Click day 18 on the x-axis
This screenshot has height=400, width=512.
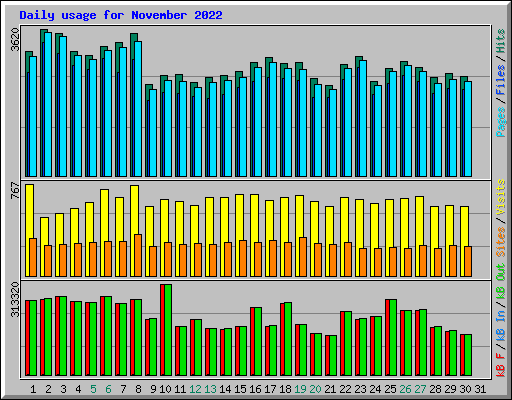click(x=285, y=389)
